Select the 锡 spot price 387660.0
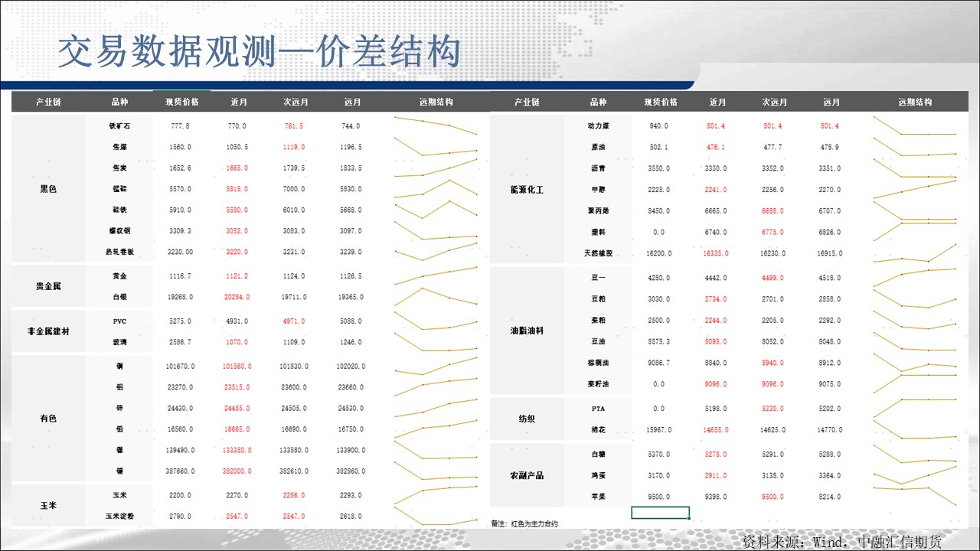 pos(180,471)
